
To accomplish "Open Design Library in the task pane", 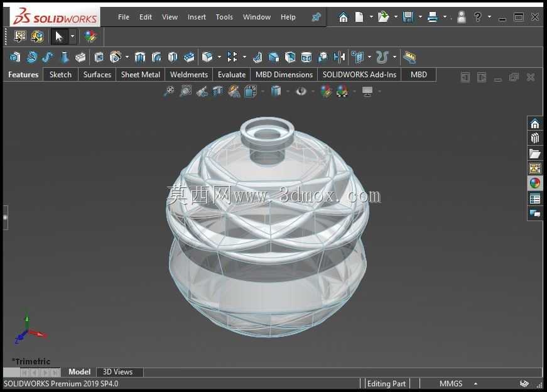I will [535, 139].
